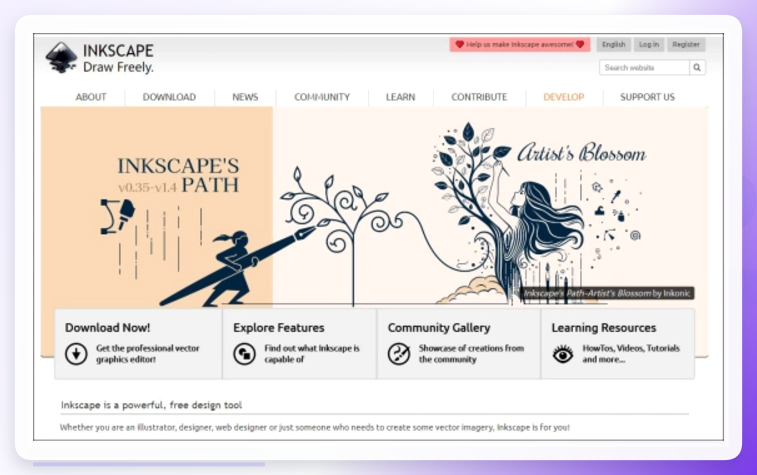The height and width of the screenshot is (475, 757).
Task: Click the Register button
Action: click(x=686, y=44)
